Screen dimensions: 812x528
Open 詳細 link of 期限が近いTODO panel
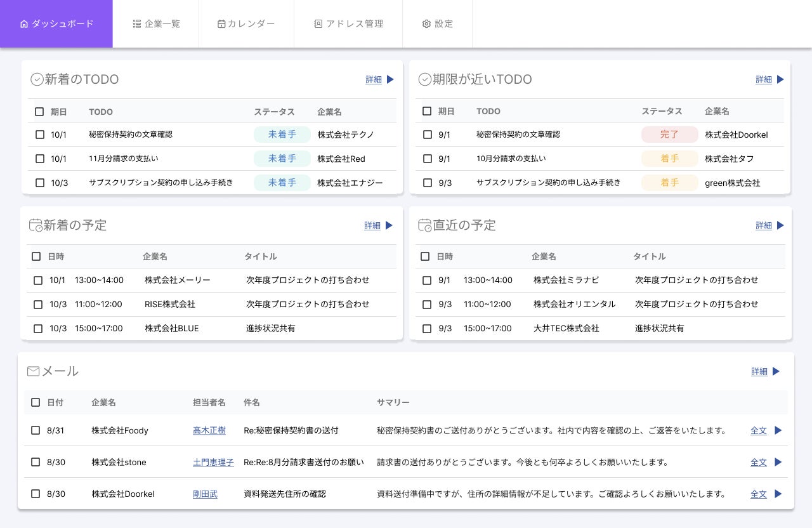[764, 80]
